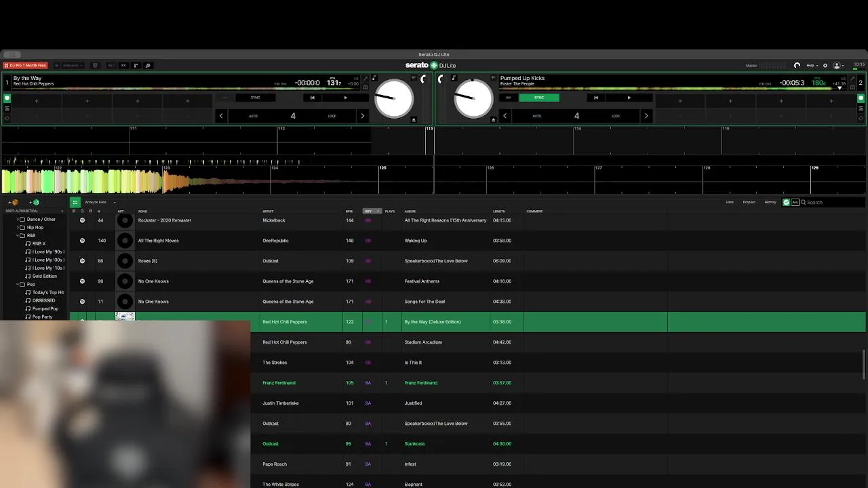Open the Files panel tab

click(x=730, y=202)
